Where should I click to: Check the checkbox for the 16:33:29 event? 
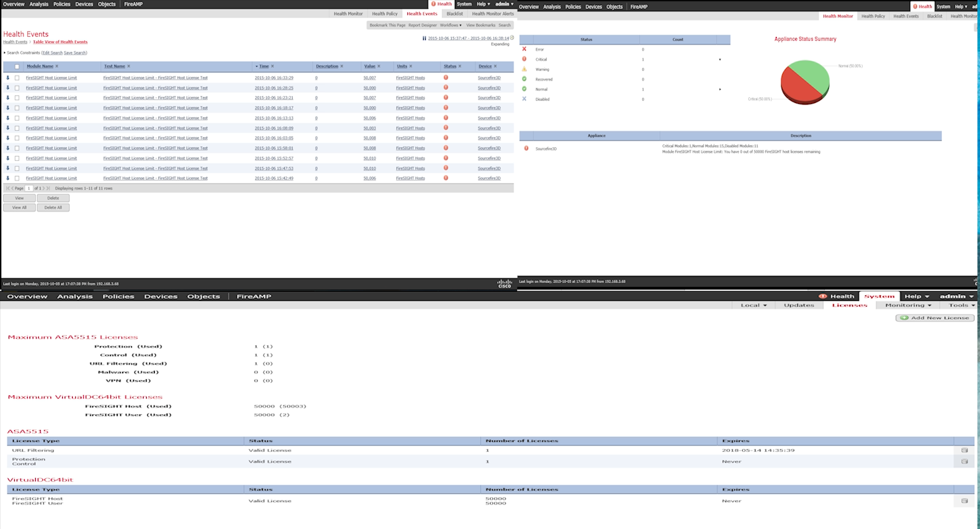pos(17,77)
